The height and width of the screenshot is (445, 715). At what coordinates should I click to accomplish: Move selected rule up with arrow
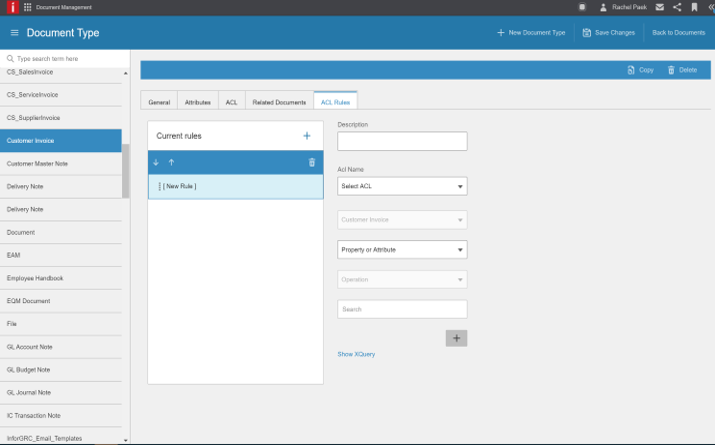171,162
